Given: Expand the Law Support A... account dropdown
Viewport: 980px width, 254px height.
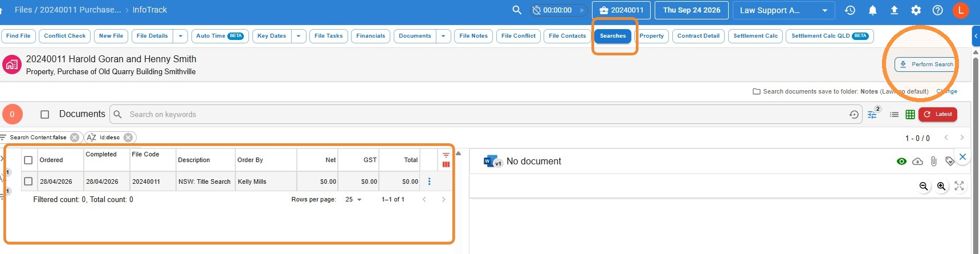Looking at the screenshot, I should (x=783, y=10).
